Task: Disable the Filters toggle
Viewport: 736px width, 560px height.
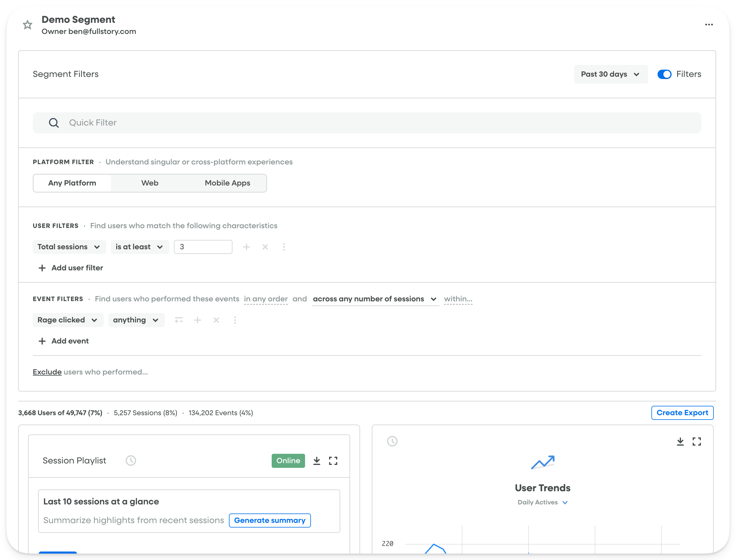Action: point(664,74)
